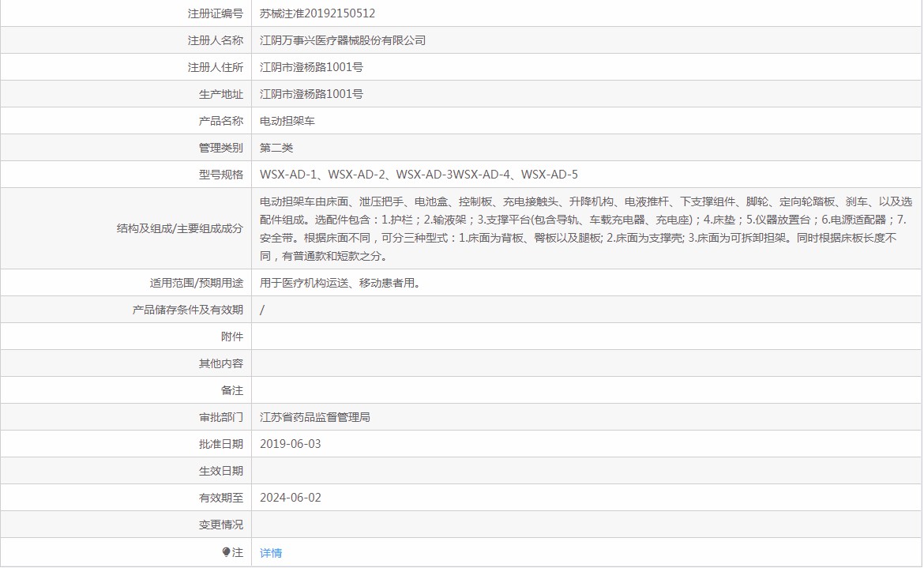Select approval date 2019-06-03
924x568 pixels.
click(x=291, y=444)
